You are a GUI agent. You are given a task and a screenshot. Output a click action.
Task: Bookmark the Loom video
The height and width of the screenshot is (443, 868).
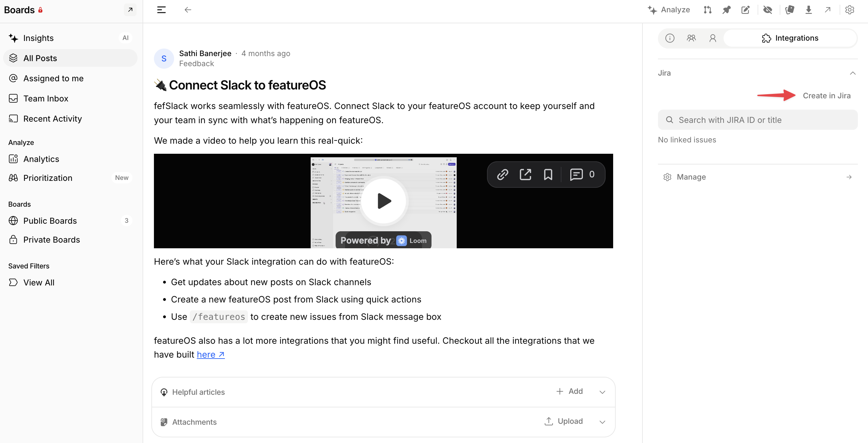click(548, 174)
